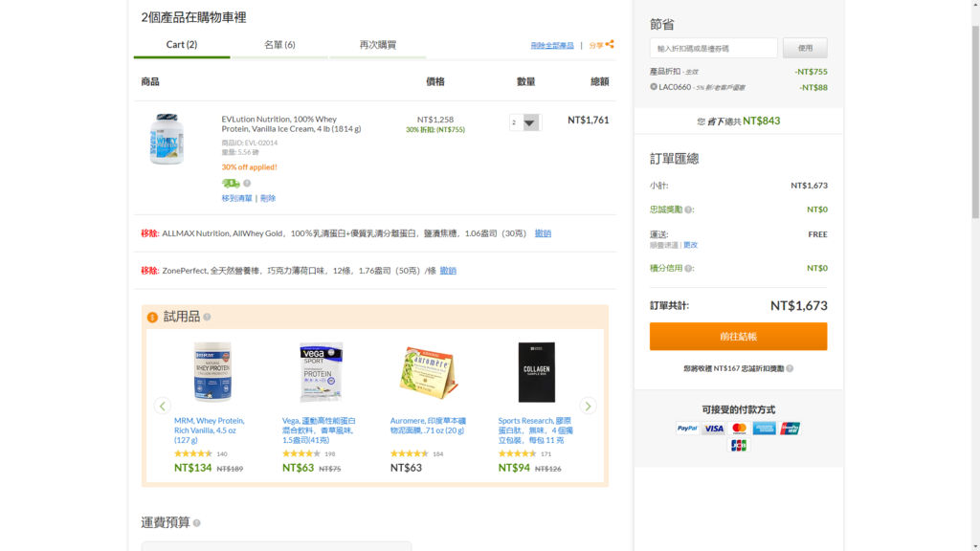
Task: Click the help icon beside shipping truck
Action: (x=247, y=183)
